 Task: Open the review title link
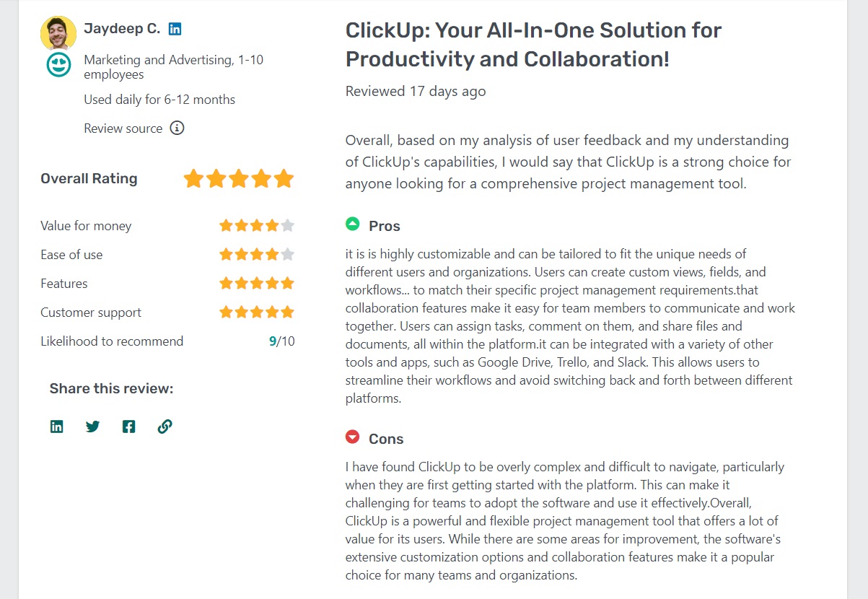(533, 45)
